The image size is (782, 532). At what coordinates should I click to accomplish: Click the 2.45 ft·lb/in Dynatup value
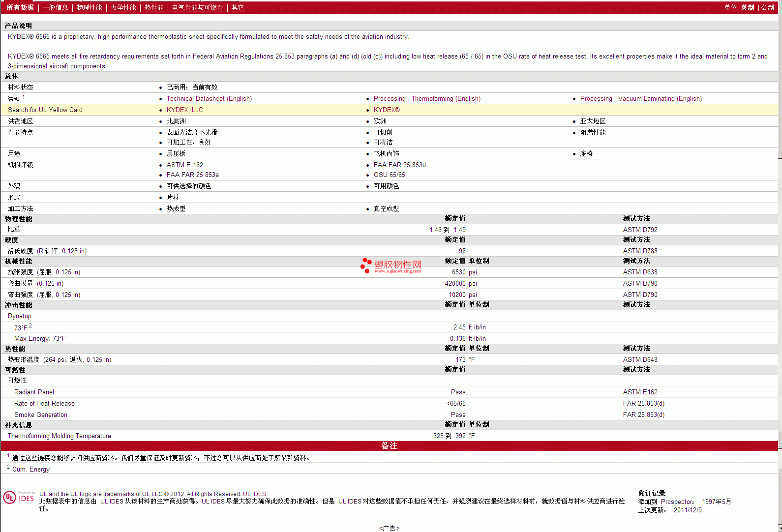click(x=470, y=327)
